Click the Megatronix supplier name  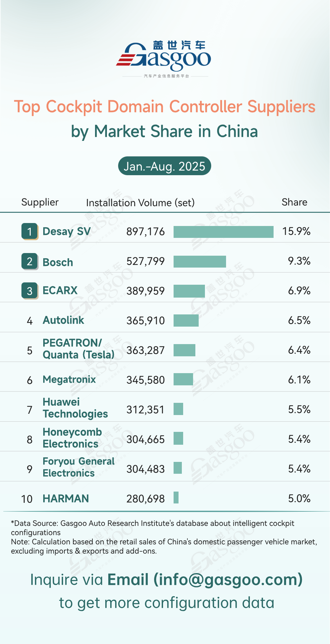[x=69, y=379]
